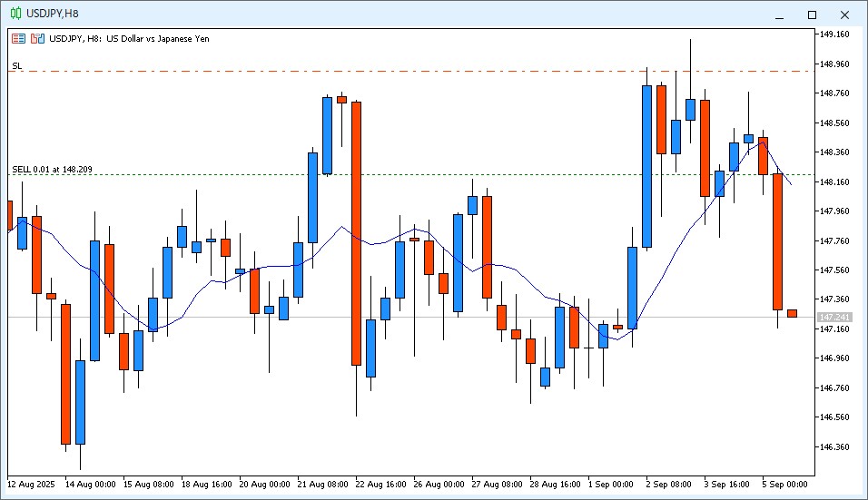Click the 22 Aug 16:00 time label
The width and height of the screenshot is (868, 500).
coord(380,485)
